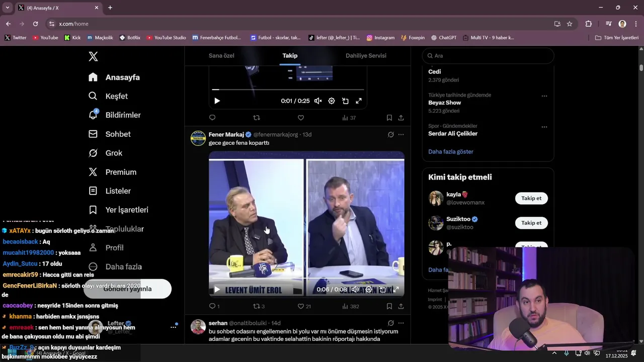Play the Fener Markaj video
Image resolution: width=644 pixels, height=362 pixels.
click(217, 290)
